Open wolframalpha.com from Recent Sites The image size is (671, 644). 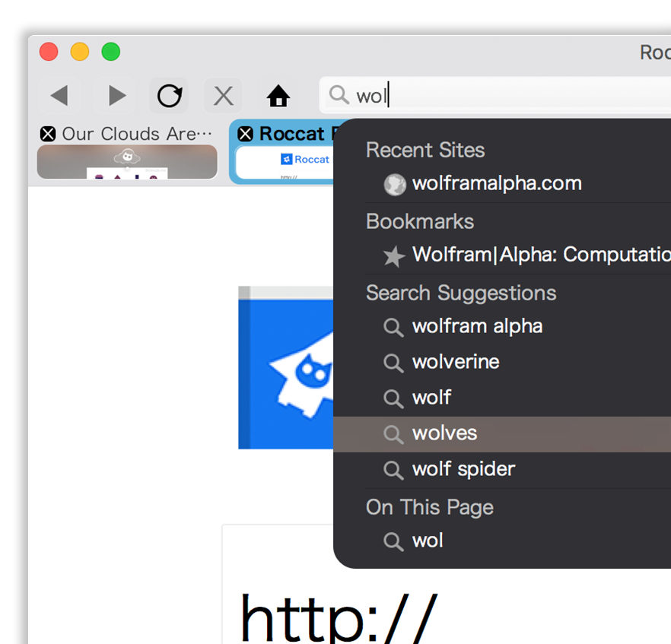496,184
